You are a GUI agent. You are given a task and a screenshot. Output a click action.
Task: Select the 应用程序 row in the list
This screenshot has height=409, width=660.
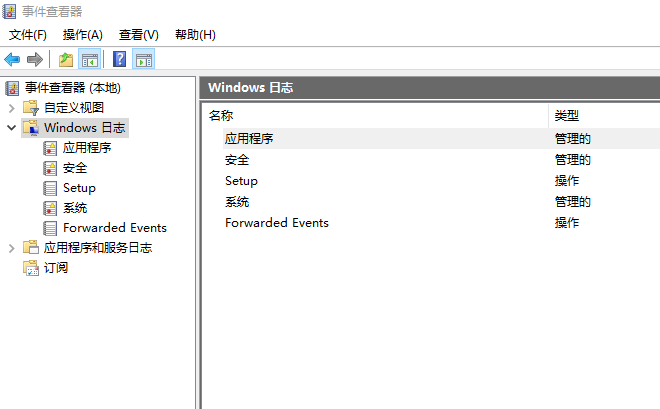[x=441, y=138]
